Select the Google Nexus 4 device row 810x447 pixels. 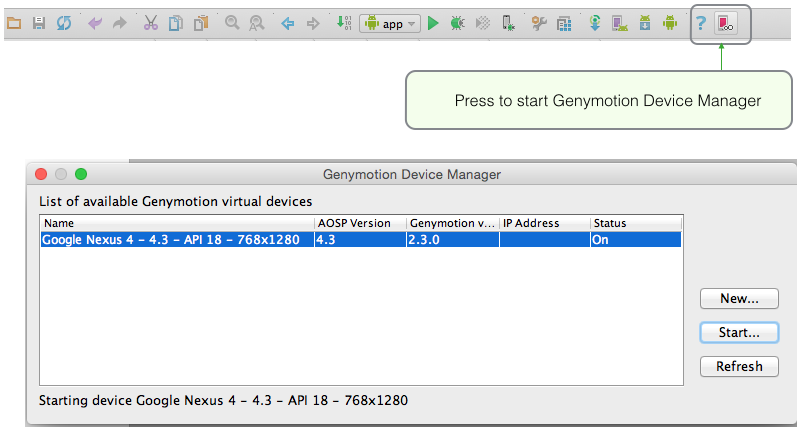point(361,240)
